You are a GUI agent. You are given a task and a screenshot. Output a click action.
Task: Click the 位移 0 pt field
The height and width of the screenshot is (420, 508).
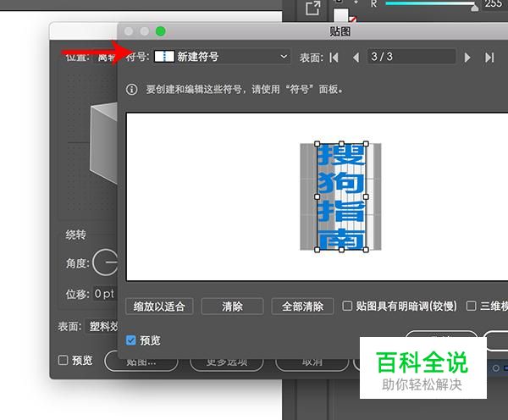click(x=105, y=294)
